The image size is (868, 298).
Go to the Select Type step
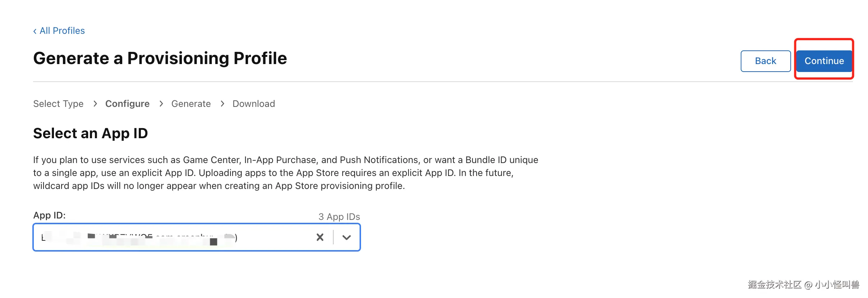click(58, 104)
